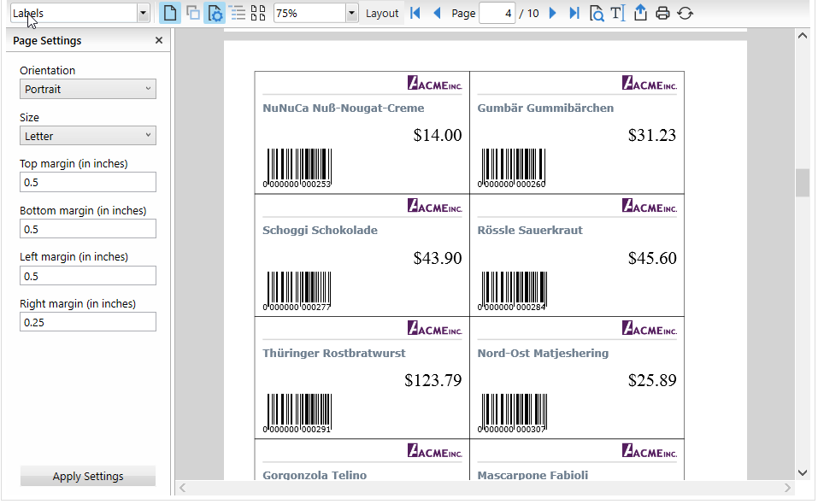Go to the last page

point(574,13)
